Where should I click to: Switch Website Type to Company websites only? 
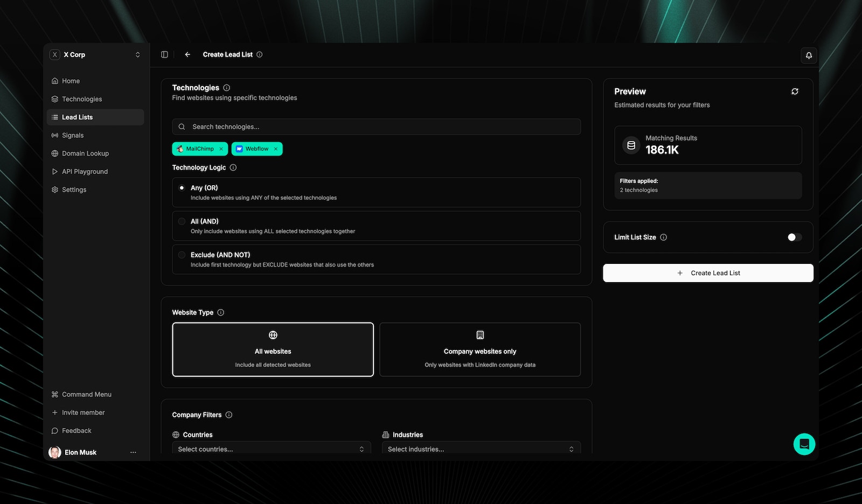pos(479,349)
